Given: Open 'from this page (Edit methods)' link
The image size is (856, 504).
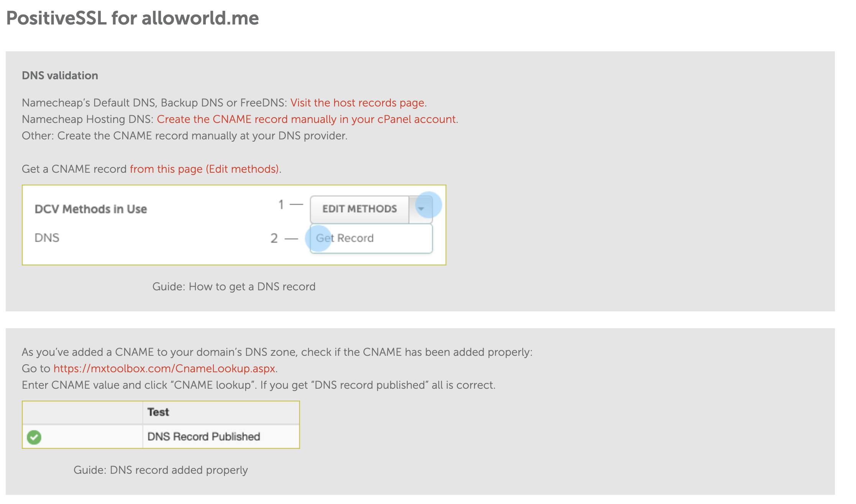Looking at the screenshot, I should click(204, 169).
